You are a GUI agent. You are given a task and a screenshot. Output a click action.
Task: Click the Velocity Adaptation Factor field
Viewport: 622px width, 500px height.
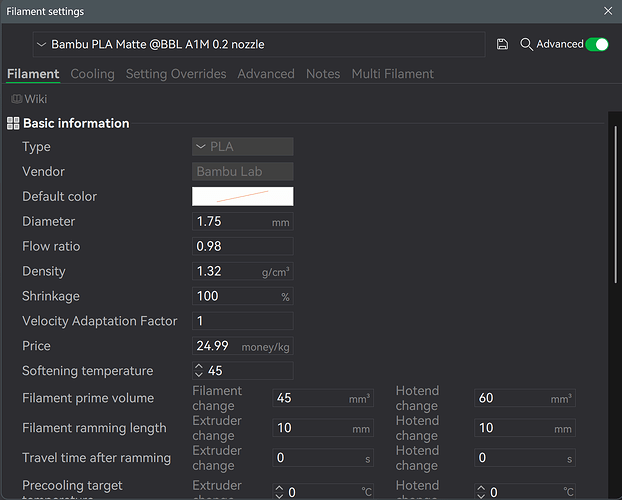pyautogui.click(x=243, y=321)
